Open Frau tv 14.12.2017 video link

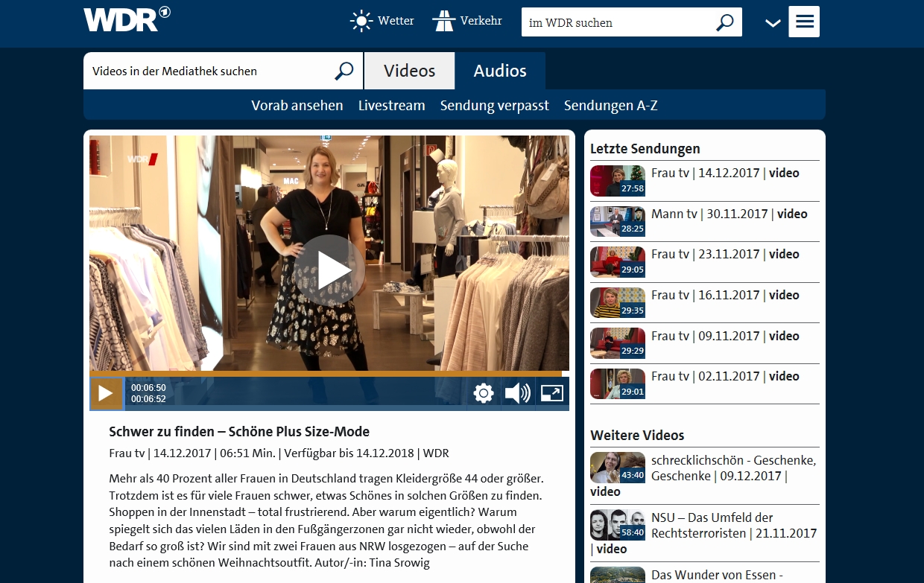725,173
